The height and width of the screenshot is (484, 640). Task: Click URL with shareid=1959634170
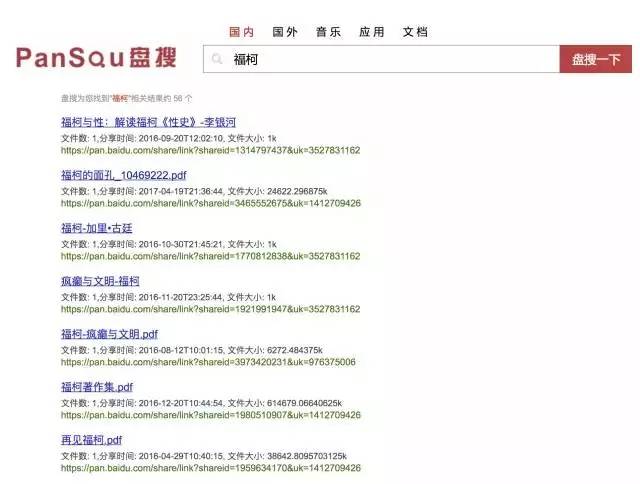click(211, 468)
